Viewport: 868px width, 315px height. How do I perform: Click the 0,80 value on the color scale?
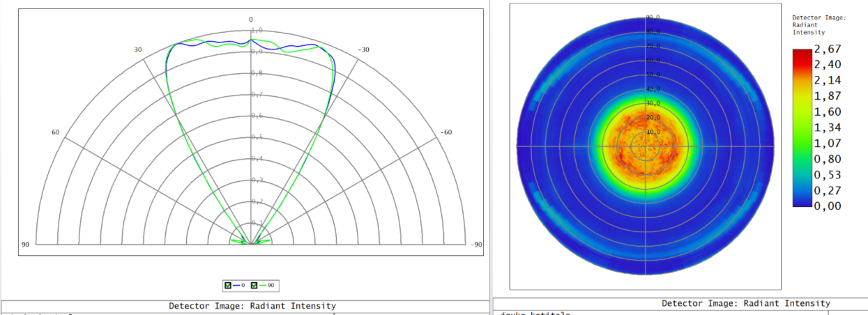coord(826,158)
